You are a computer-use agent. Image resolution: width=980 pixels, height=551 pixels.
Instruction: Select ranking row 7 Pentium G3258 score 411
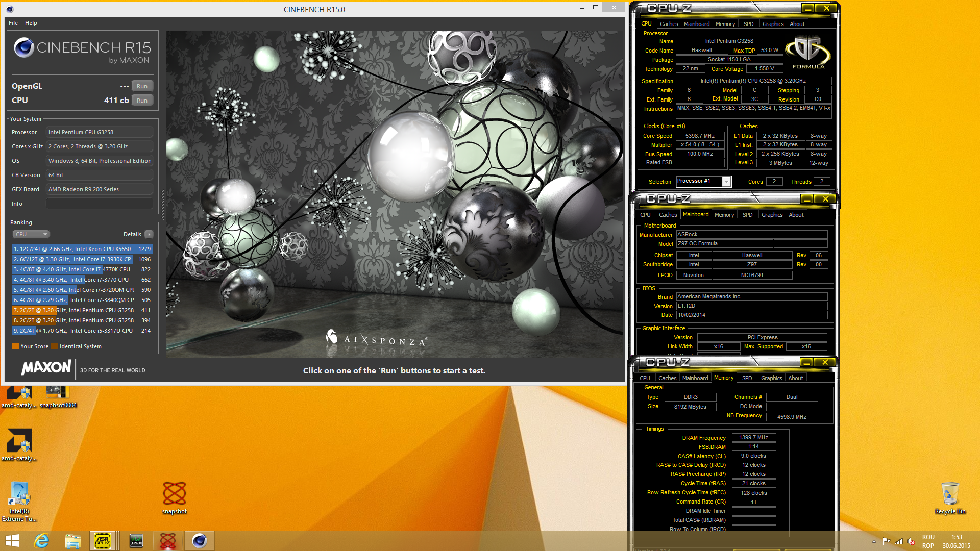[x=82, y=310]
